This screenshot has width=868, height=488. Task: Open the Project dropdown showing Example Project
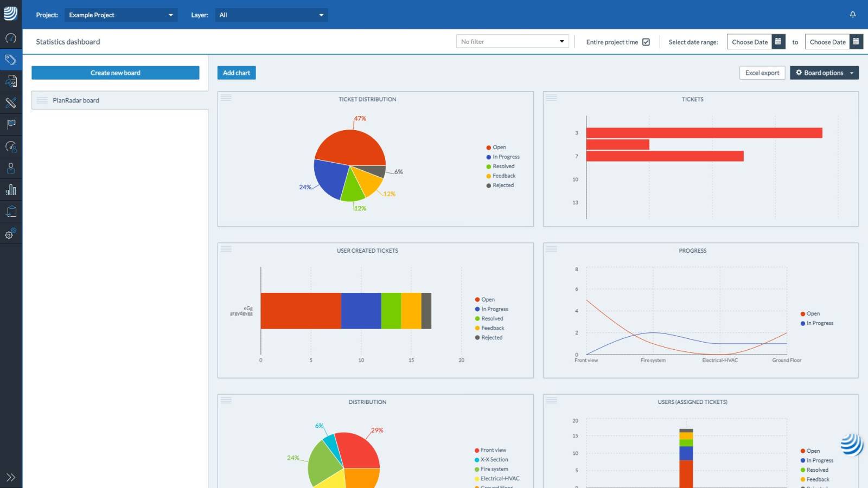(120, 15)
